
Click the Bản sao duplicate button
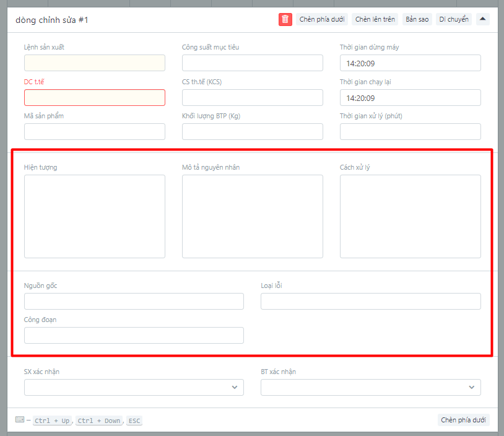point(417,19)
